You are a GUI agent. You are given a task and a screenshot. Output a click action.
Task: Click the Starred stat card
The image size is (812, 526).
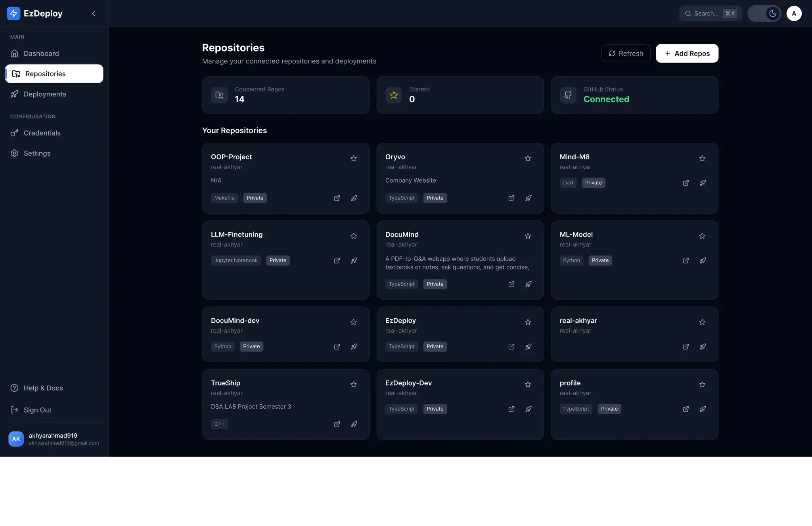460,95
